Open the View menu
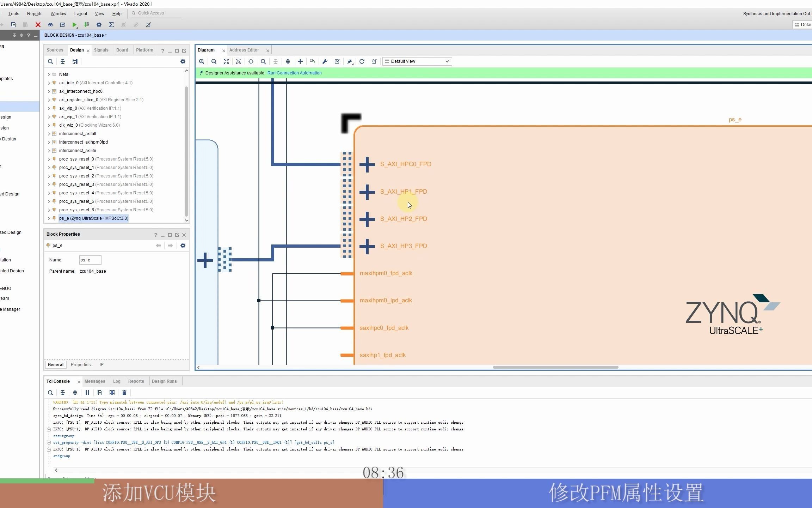Image resolution: width=812 pixels, height=508 pixels. point(99,14)
